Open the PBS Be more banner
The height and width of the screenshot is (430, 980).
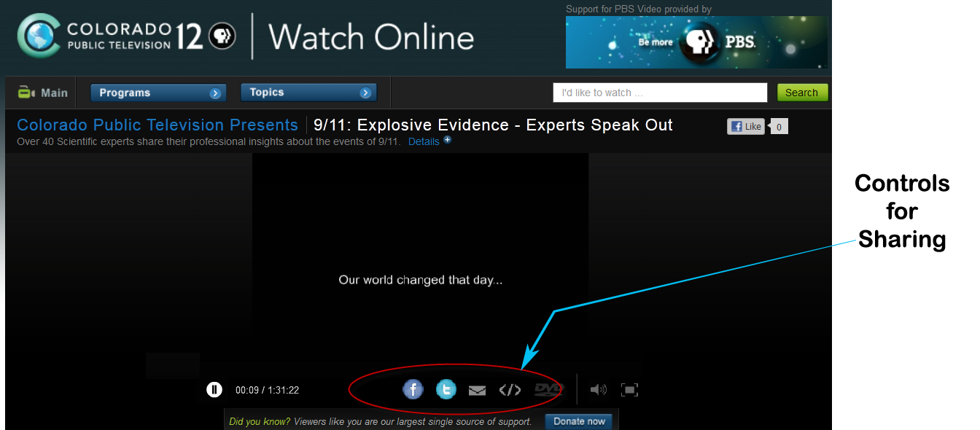696,42
